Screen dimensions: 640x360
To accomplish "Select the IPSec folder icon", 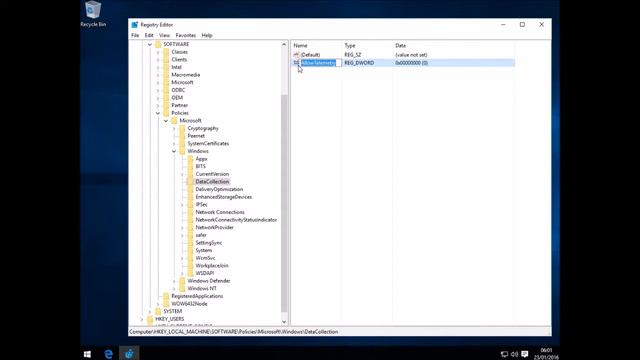I will pos(191,204).
